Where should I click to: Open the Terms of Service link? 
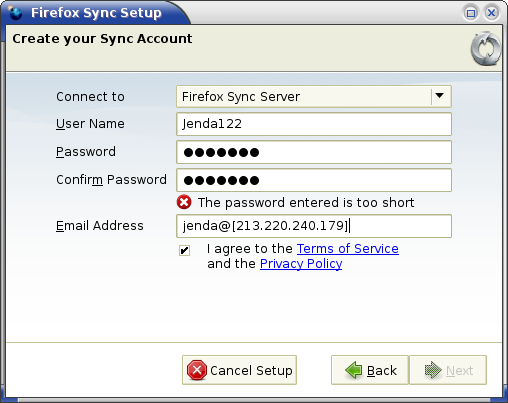coord(348,249)
